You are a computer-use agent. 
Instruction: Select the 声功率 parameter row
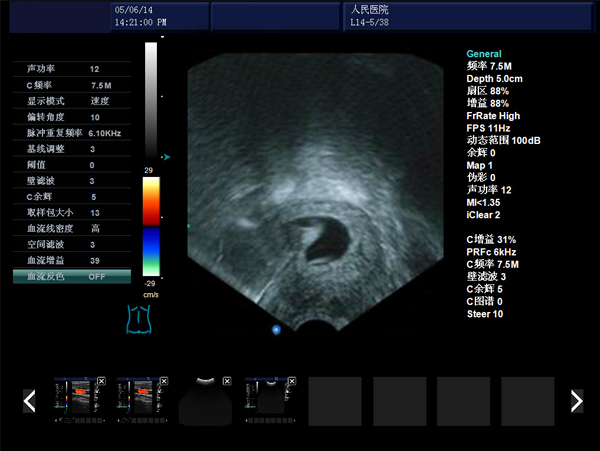(71, 69)
